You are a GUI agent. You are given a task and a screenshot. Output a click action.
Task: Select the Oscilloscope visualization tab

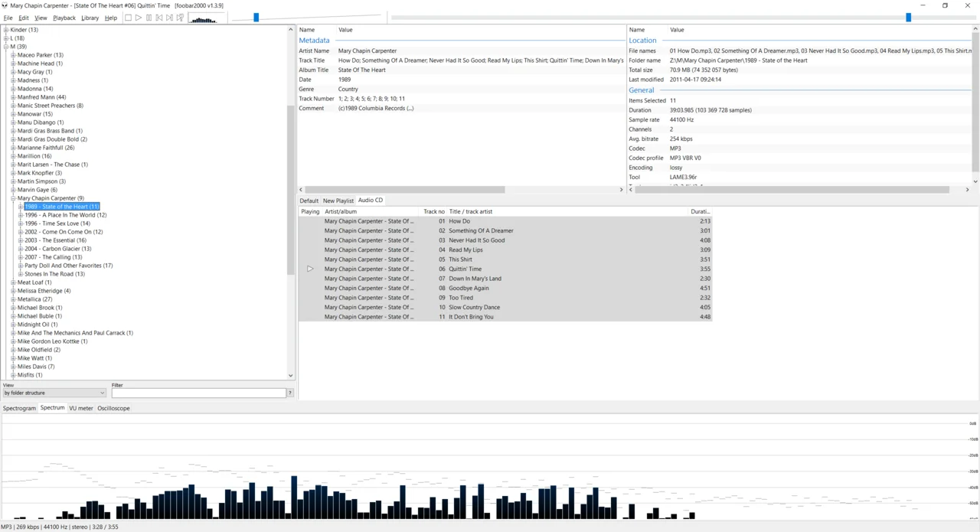coord(113,408)
